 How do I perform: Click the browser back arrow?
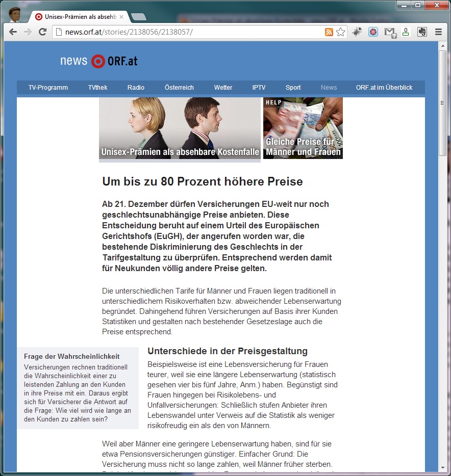[x=13, y=32]
